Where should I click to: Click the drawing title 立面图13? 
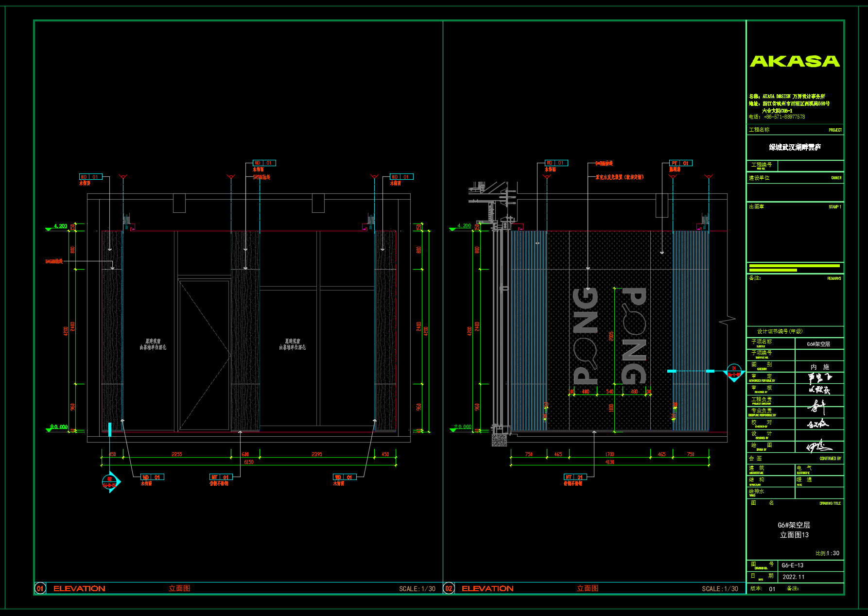[x=795, y=535]
